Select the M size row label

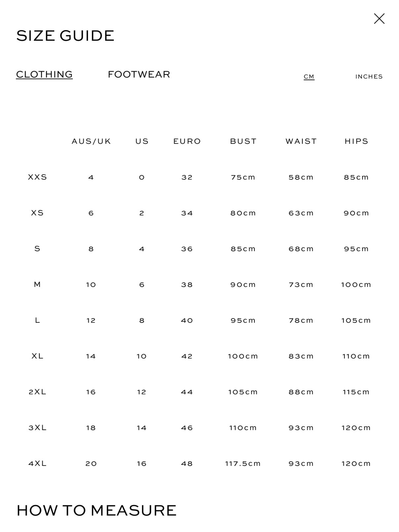[x=37, y=284]
